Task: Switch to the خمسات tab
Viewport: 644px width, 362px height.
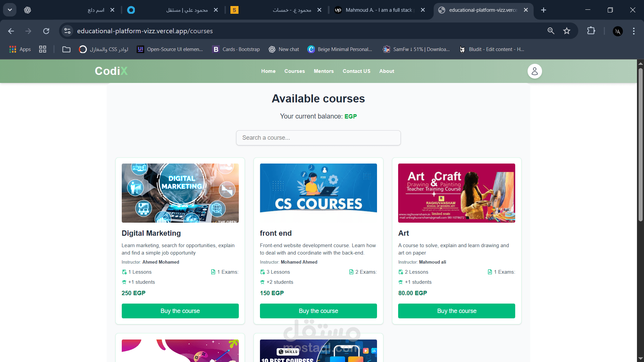Action: [276, 10]
